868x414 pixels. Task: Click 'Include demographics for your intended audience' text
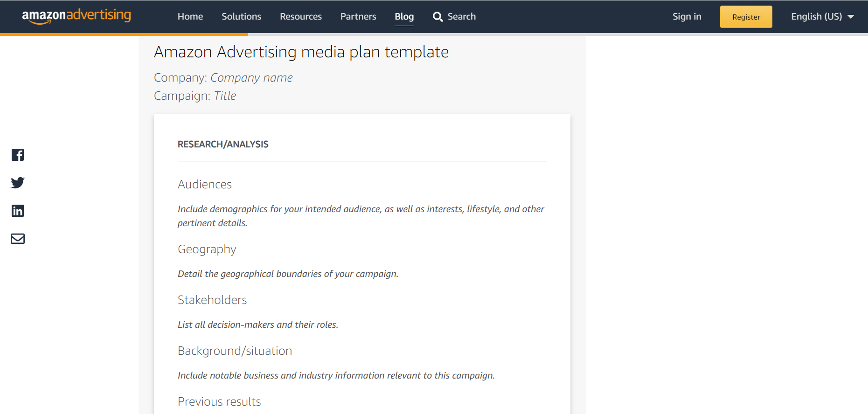pyautogui.click(x=361, y=216)
